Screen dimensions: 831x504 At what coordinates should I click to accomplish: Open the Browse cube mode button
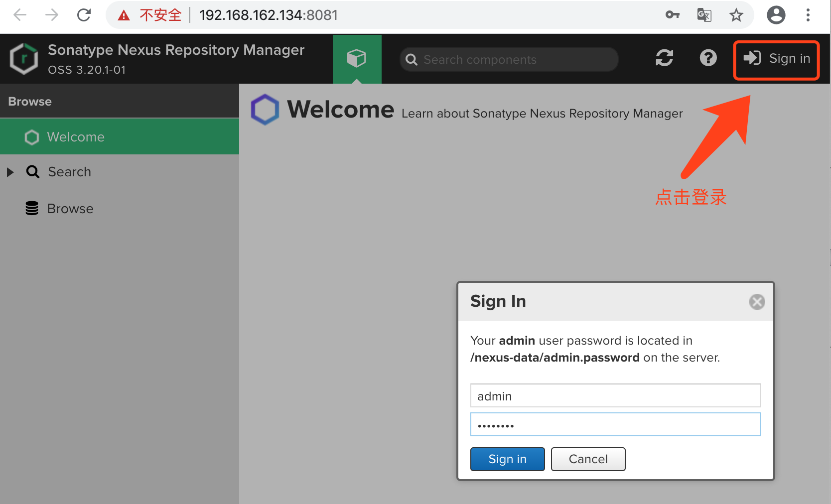point(357,59)
